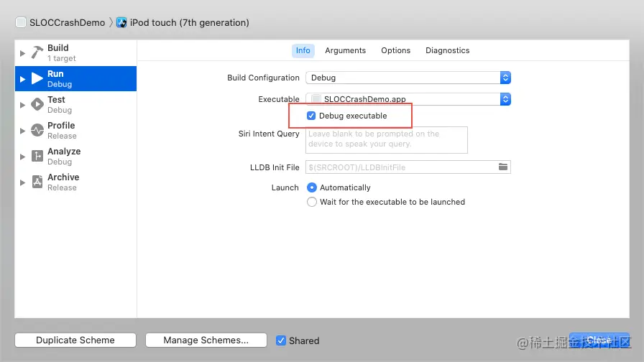The height and width of the screenshot is (362, 644).
Task: Click iPod touch (7th generation) destination text
Action: (189, 22)
